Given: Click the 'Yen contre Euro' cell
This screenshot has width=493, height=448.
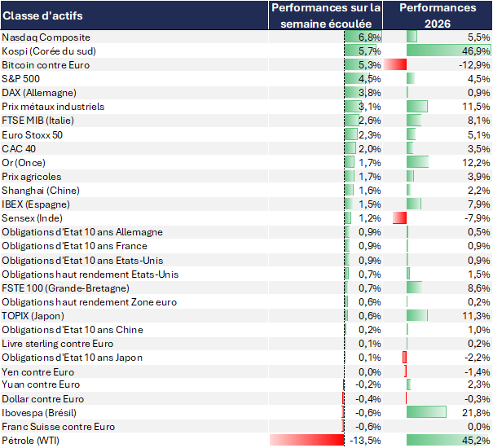Looking at the screenshot, I should coord(38,372).
